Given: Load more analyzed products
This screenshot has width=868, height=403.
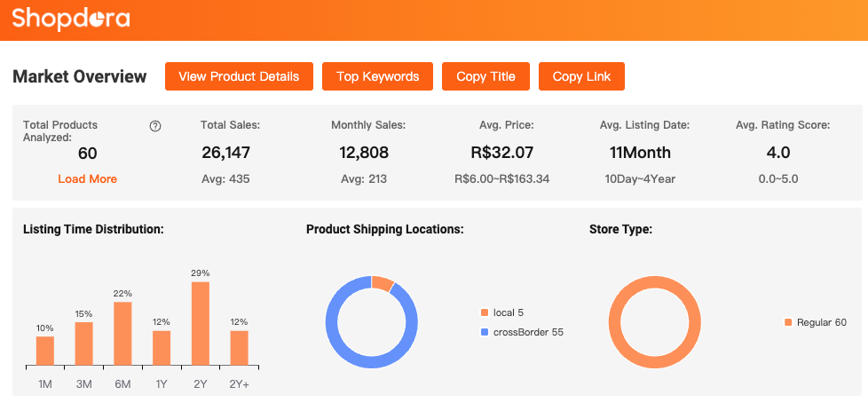Looking at the screenshot, I should point(87,179).
